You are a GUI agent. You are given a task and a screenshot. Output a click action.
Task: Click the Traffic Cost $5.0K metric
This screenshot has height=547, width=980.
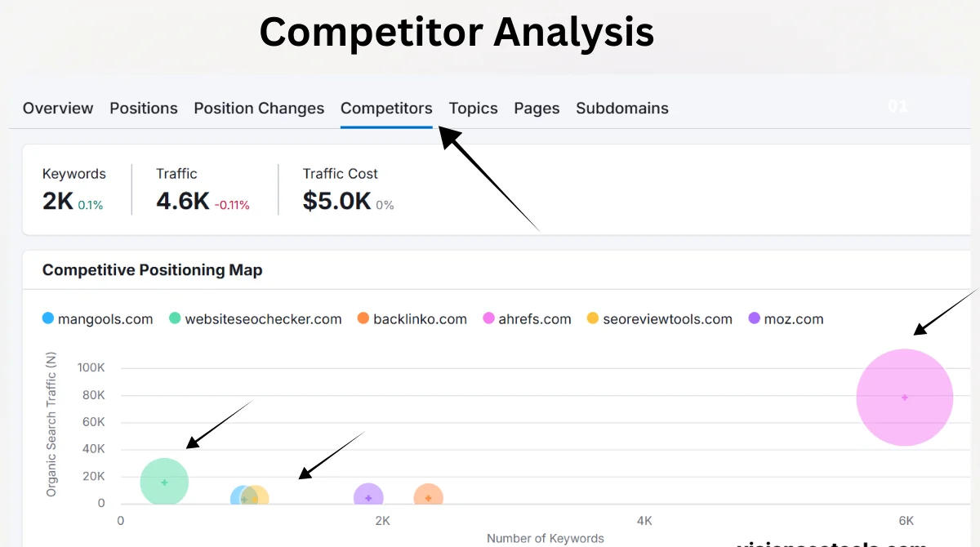tap(348, 189)
